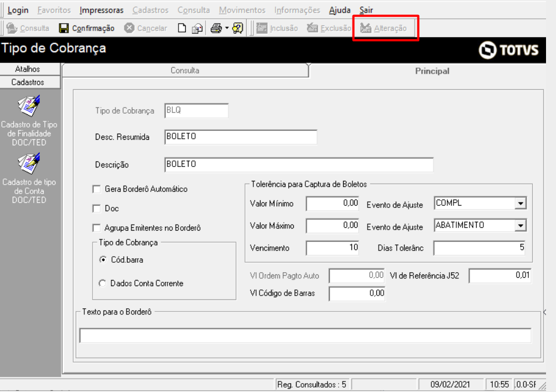
Task: Click the Vencimento field
Action: 332,248
